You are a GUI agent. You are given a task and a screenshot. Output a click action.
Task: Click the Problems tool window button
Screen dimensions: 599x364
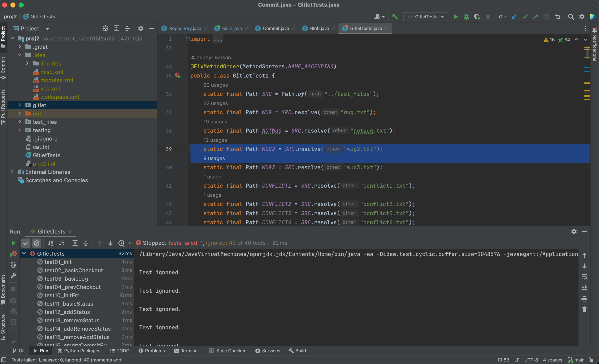click(152, 351)
